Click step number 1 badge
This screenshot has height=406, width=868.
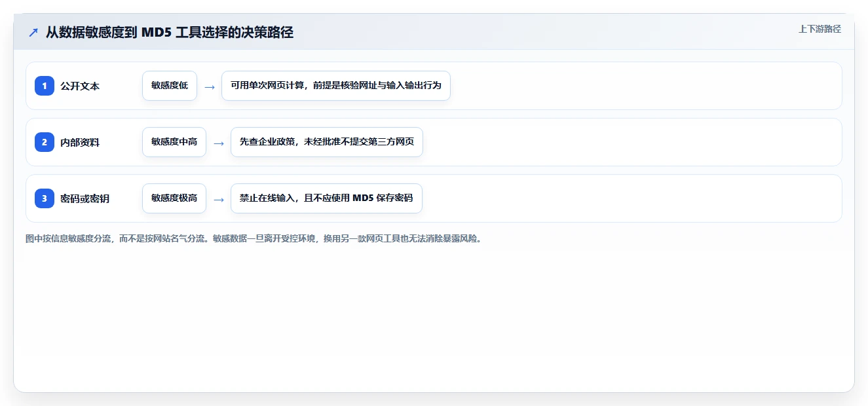point(45,86)
